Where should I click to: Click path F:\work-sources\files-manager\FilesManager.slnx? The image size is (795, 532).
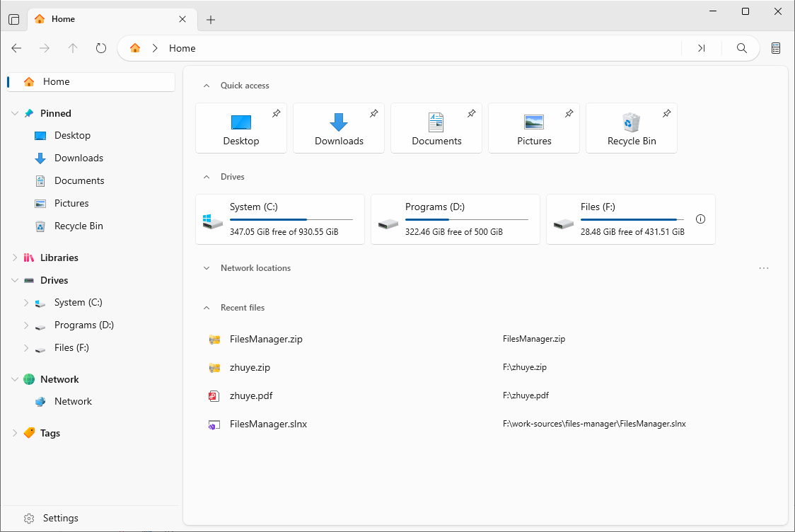(x=594, y=424)
